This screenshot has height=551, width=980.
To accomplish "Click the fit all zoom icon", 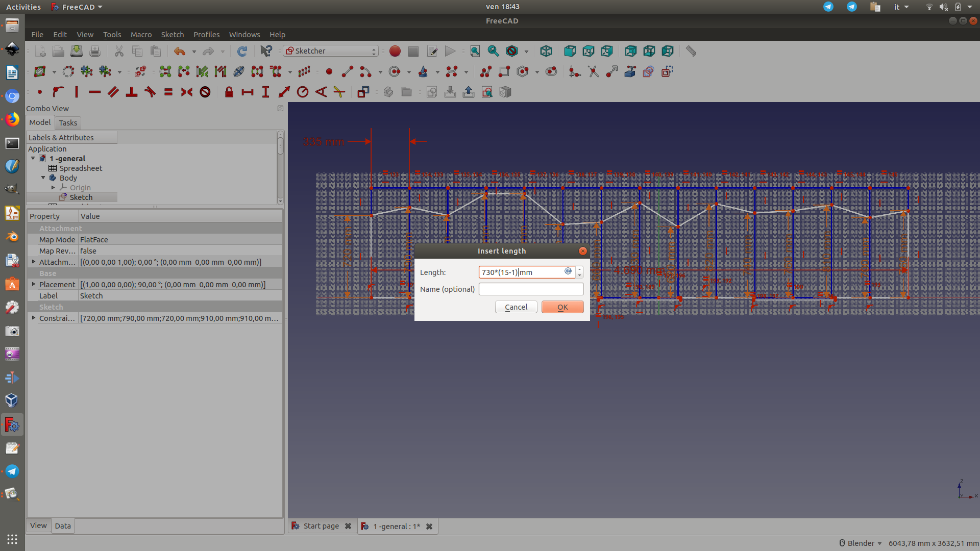I will (475, 51).
